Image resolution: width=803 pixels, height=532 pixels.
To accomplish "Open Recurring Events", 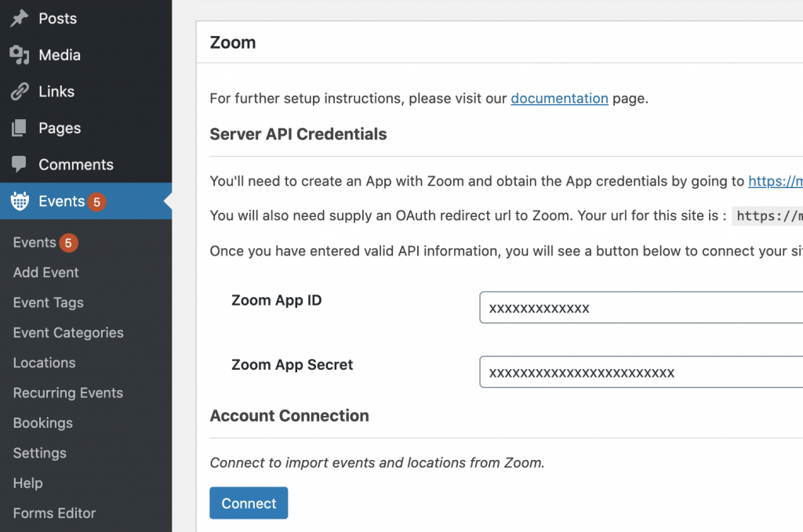I will click(68, 393).
